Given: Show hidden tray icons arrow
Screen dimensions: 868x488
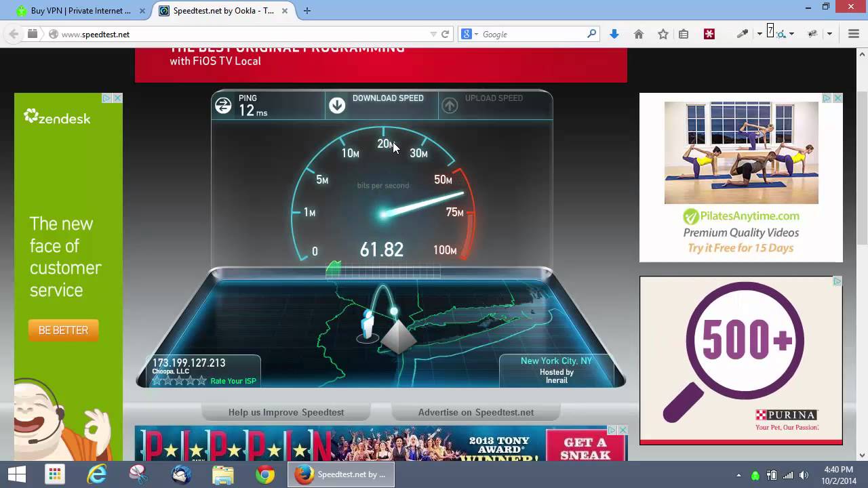Looking at the screenshot, I should tap(738, 475).
